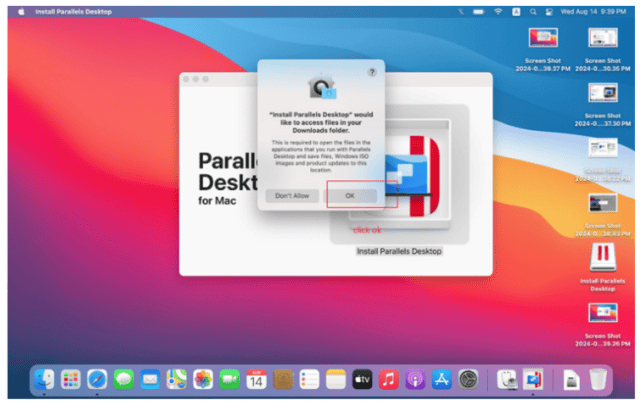Click the disk image document in the Dock

point(571,381)
